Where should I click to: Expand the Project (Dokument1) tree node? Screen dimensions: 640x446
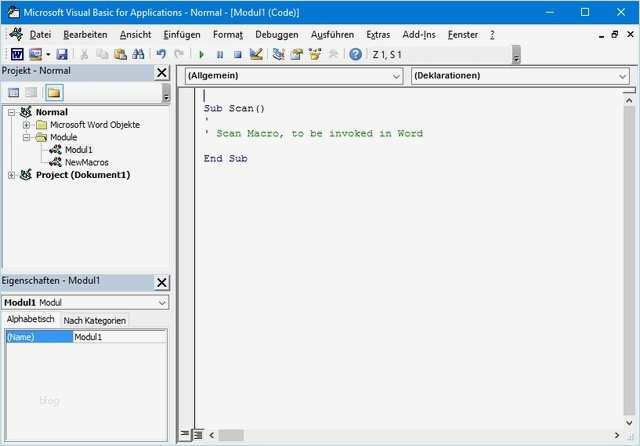[11, 175]
